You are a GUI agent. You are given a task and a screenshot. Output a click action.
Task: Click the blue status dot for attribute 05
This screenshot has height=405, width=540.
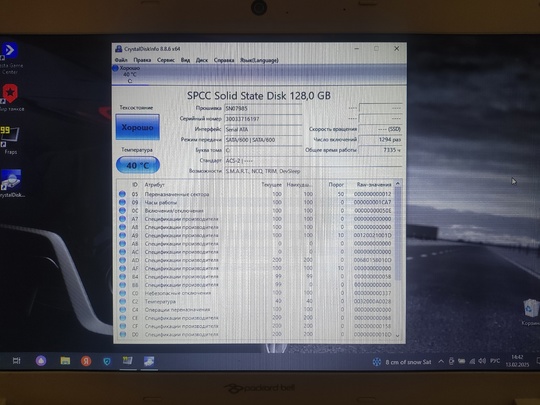(122, 194)
